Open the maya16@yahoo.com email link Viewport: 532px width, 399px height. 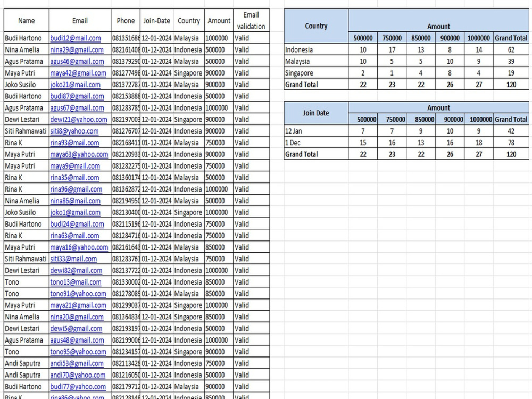click(x=79, y=247)
